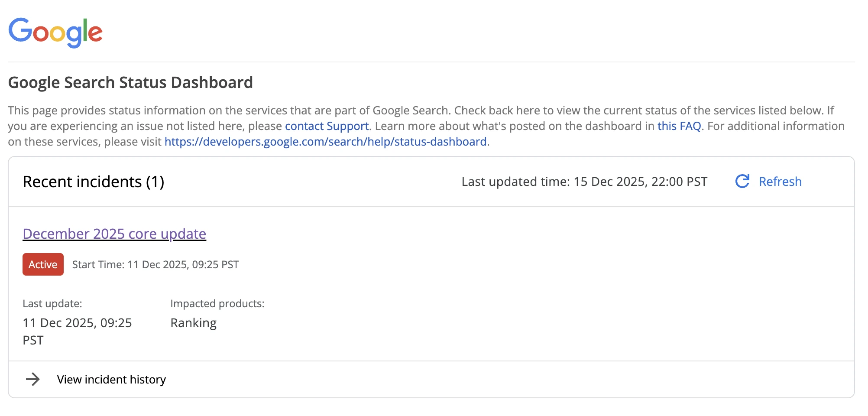868x416 pixels.
Task: Click the Ranking impacted product label
Action: [x=193, y=322]
